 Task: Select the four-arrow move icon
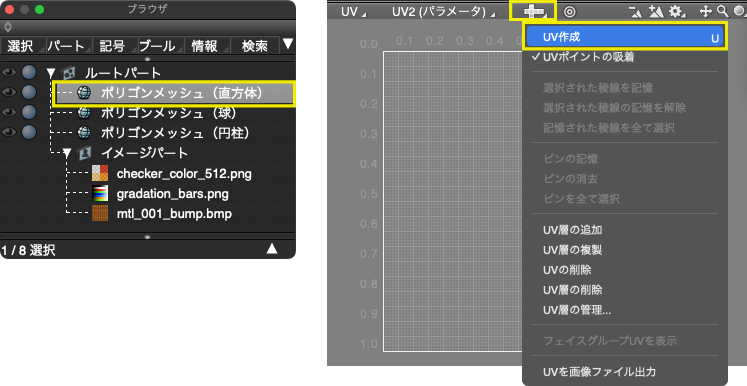[705, 11]
